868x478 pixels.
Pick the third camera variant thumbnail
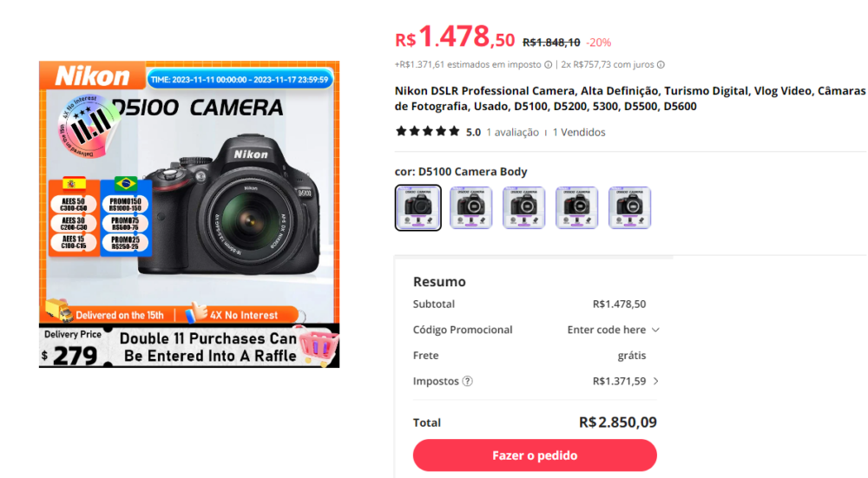tap(524, 207)
